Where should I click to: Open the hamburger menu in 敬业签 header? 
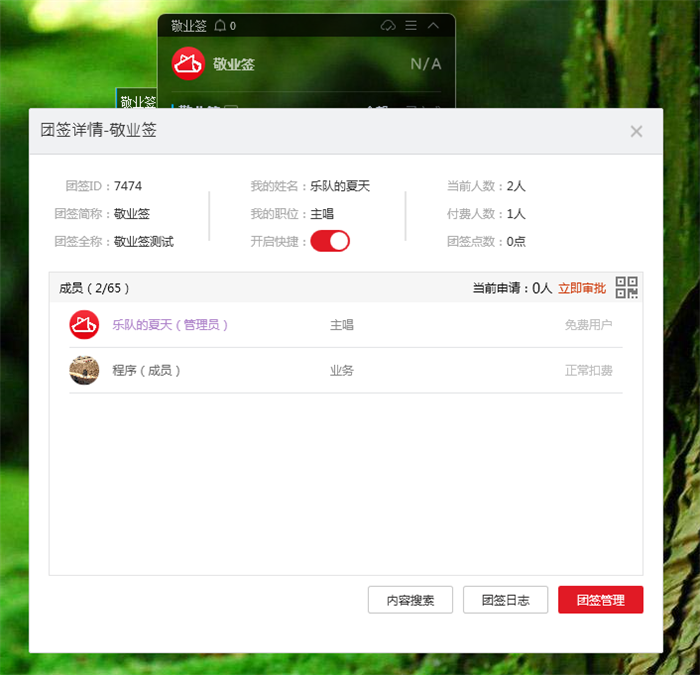coord(411,26)
